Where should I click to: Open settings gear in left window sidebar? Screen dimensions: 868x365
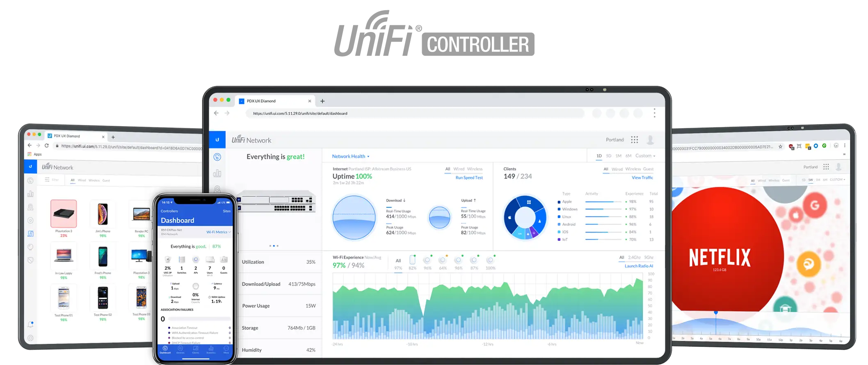30,338
